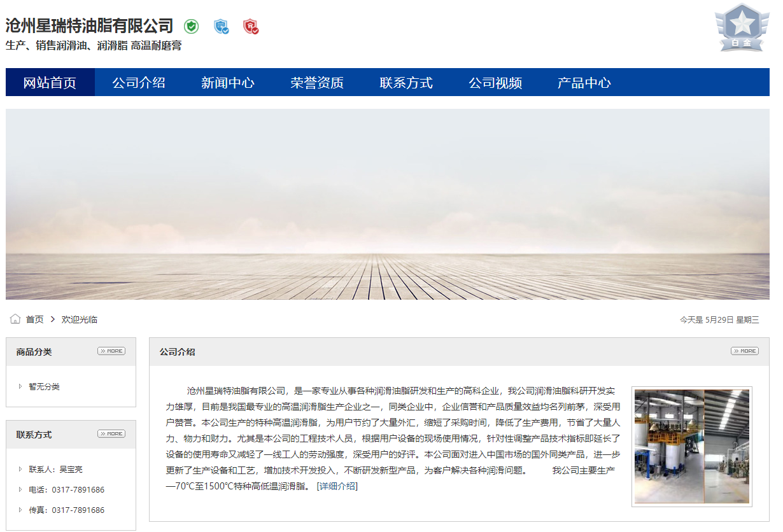Click company title 沧州星瑞特油脂有限公司
783x532 pixels.
pyautogui.click(x=89, y=26)
